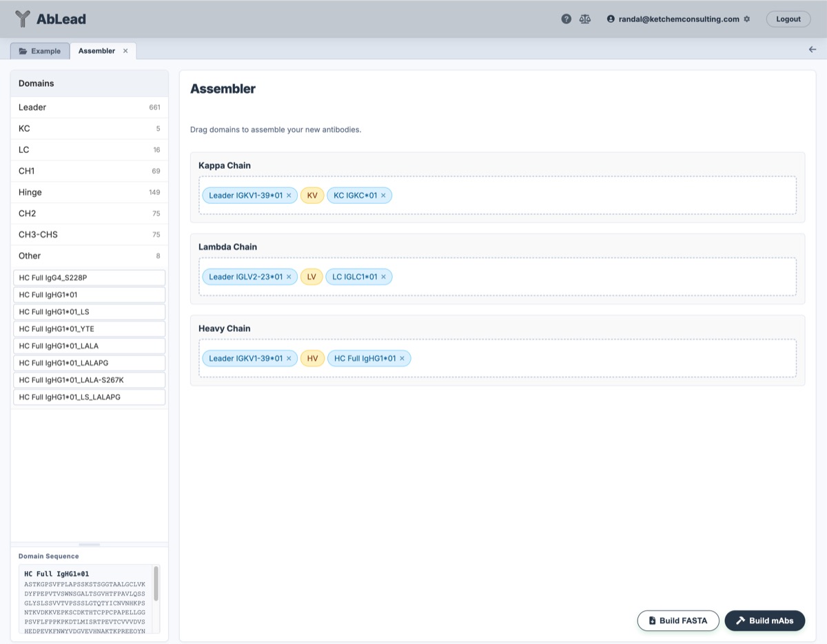The width and height of the screenshot is (827, 644).
Task: Click the balance scales icon in header
Action: 585,19
